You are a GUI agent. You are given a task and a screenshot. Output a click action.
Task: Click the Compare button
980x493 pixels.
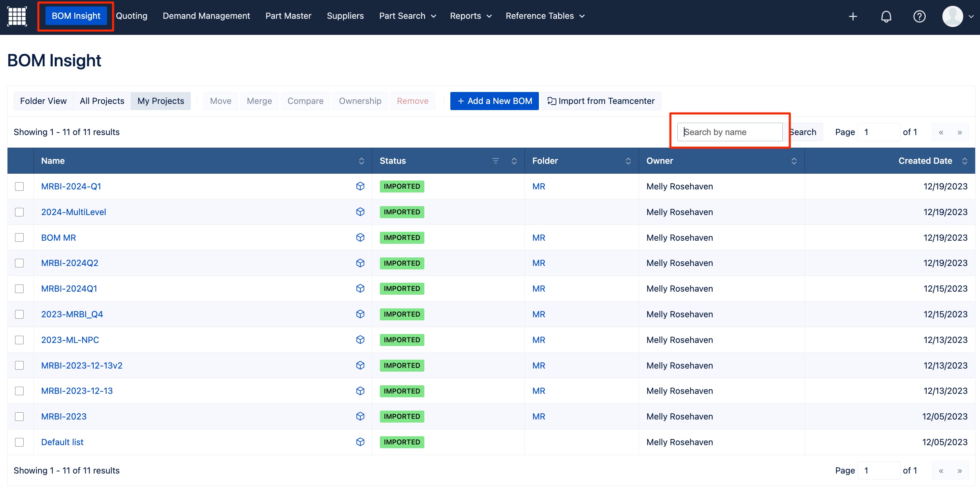click(x=305, y=101)
